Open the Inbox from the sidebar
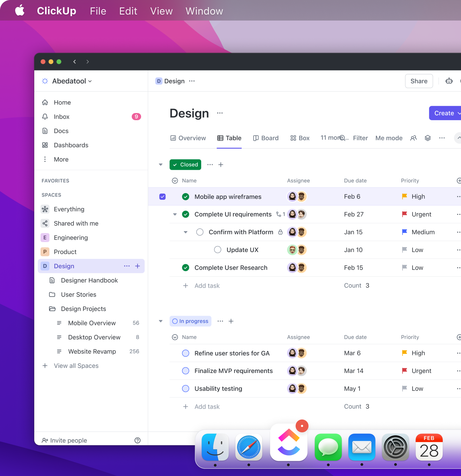 click(x=61, y=116)
